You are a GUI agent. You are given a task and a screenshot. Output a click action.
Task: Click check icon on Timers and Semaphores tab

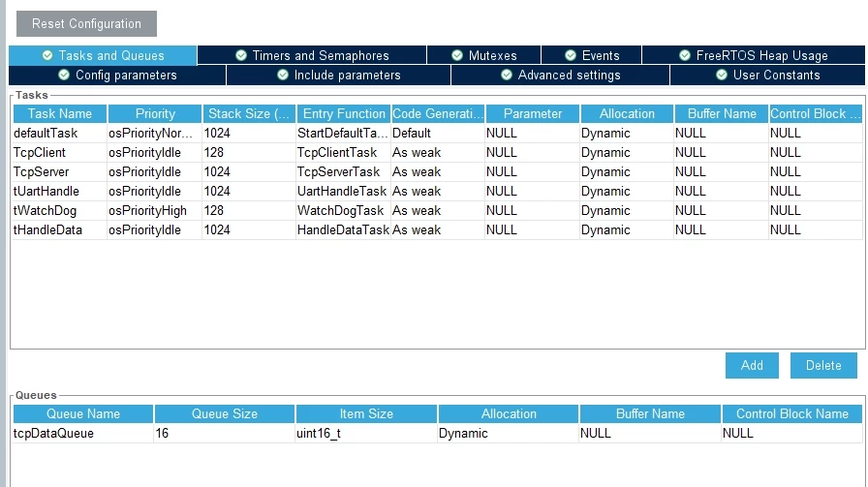241,55
